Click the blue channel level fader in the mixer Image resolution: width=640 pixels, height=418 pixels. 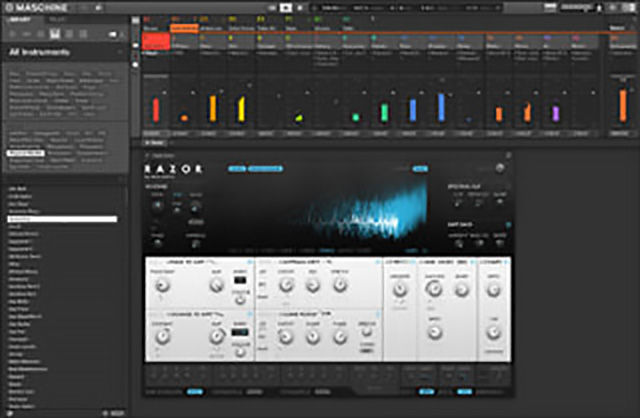pos(412,110)
